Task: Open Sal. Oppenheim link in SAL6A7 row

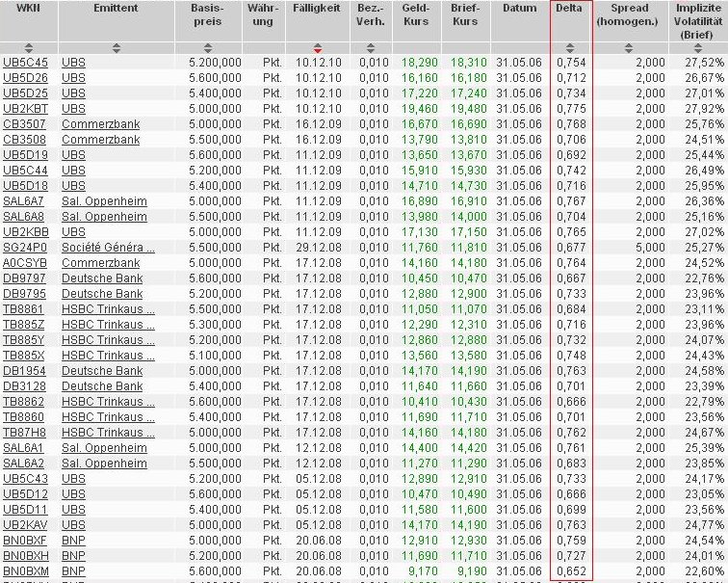Action: 104,201
